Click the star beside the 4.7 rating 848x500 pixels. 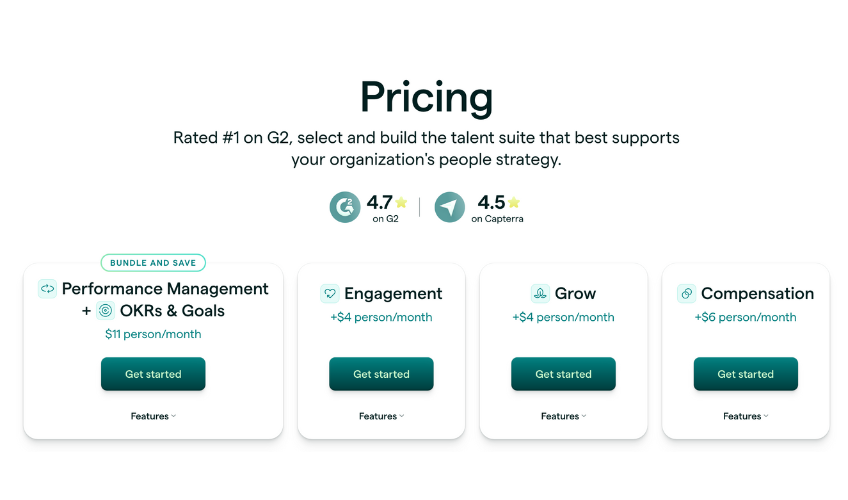(401, 202)
